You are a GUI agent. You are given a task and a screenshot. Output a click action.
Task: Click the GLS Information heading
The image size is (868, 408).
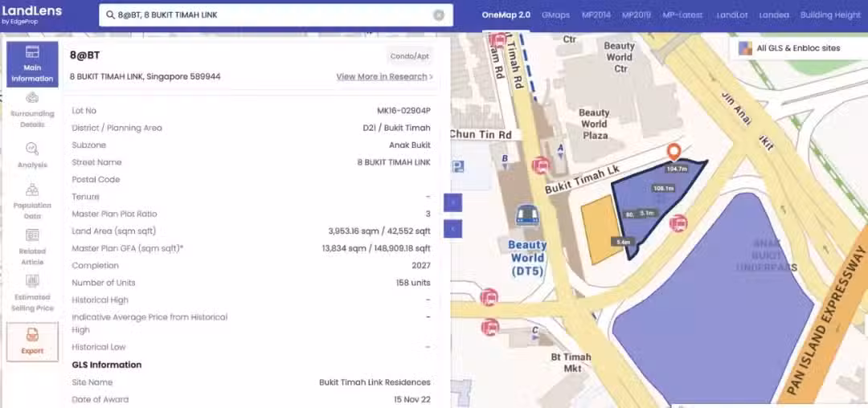coord(107,365)
